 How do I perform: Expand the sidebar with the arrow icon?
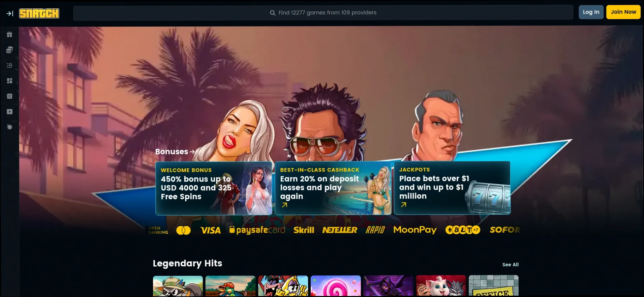click(x=10, y=13)
